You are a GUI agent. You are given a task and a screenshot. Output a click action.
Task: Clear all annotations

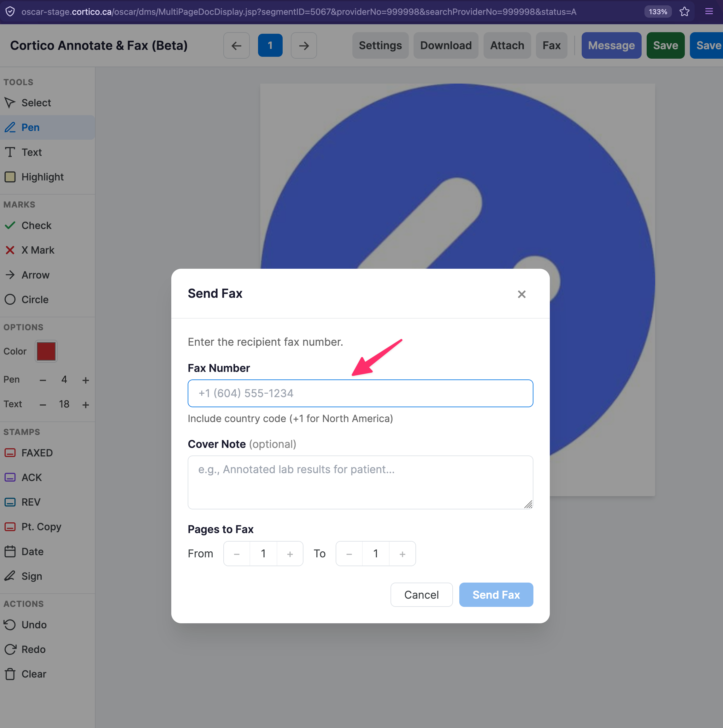pyautogui.click(x=47, y=674)
